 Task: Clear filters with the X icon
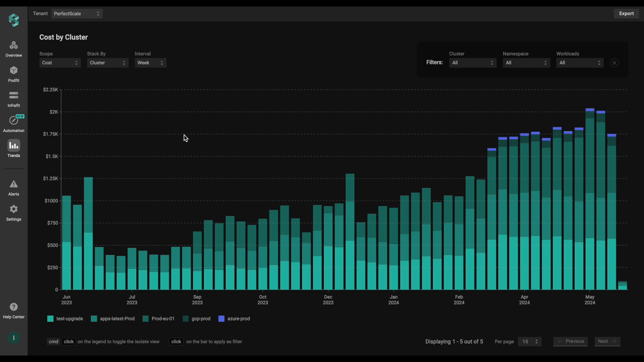(x=614, y=63)
